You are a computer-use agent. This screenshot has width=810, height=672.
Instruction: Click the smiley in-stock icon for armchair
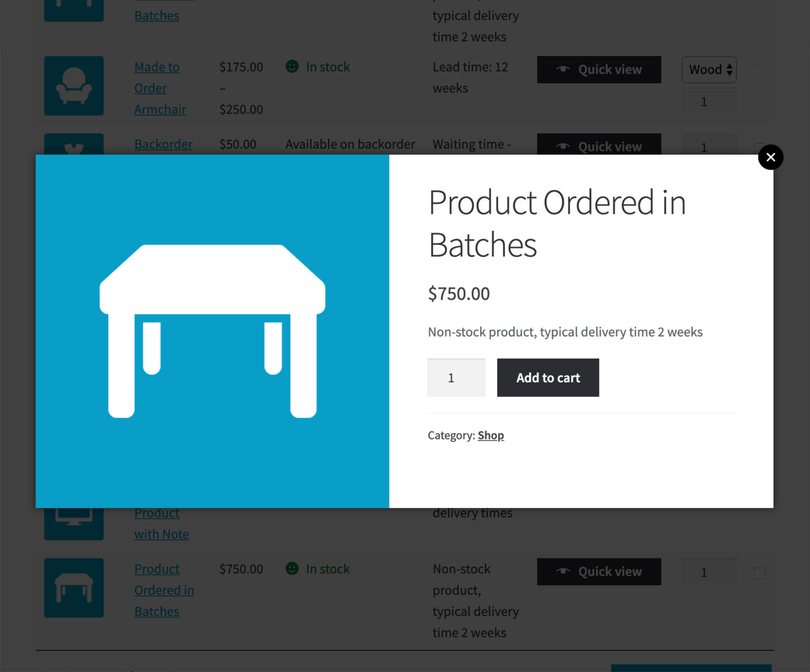coord(292,67)
